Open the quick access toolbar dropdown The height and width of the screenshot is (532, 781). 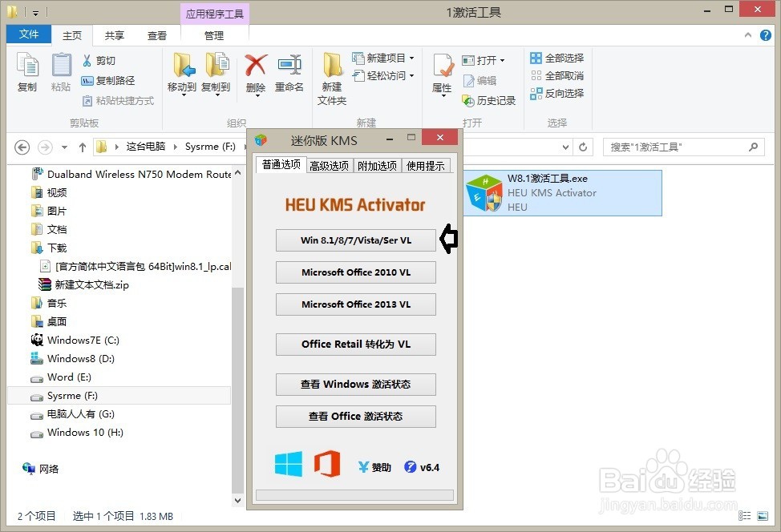[x=35, y=13]
